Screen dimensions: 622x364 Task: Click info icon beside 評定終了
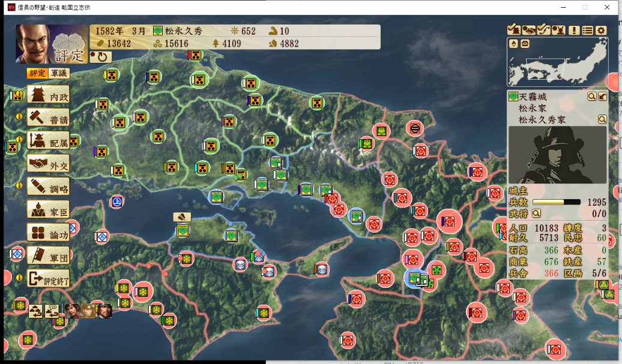point(19,278)
